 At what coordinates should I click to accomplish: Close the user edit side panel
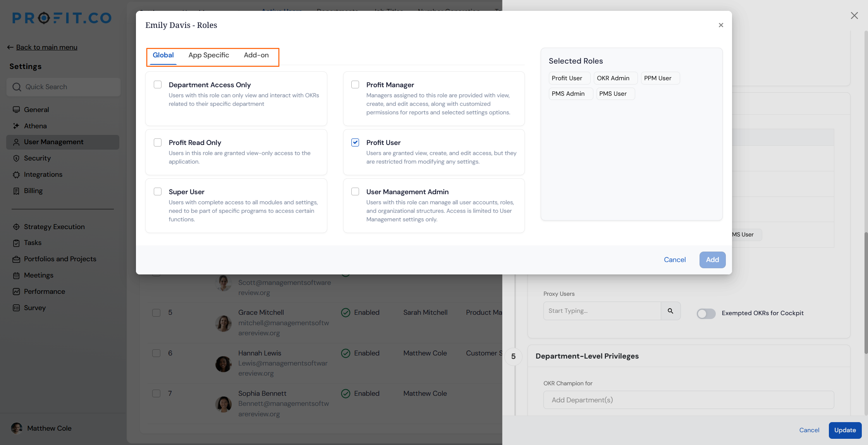click(854, 16)
